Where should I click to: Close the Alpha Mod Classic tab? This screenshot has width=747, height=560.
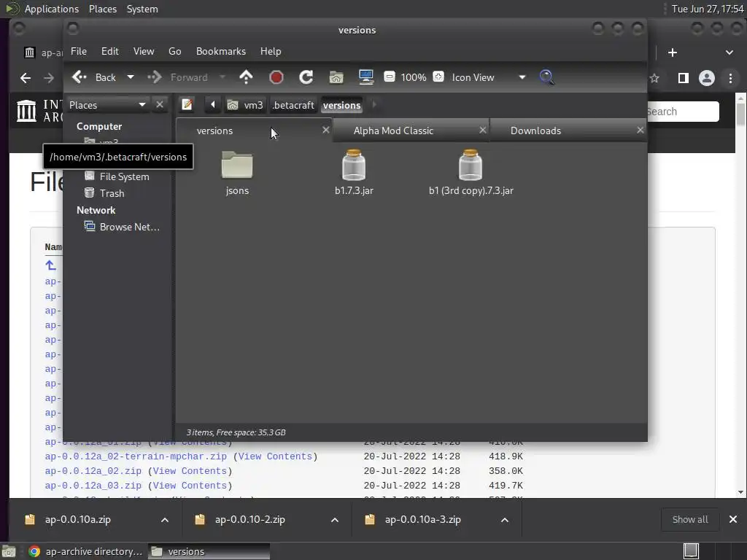(x=483, y=130)
